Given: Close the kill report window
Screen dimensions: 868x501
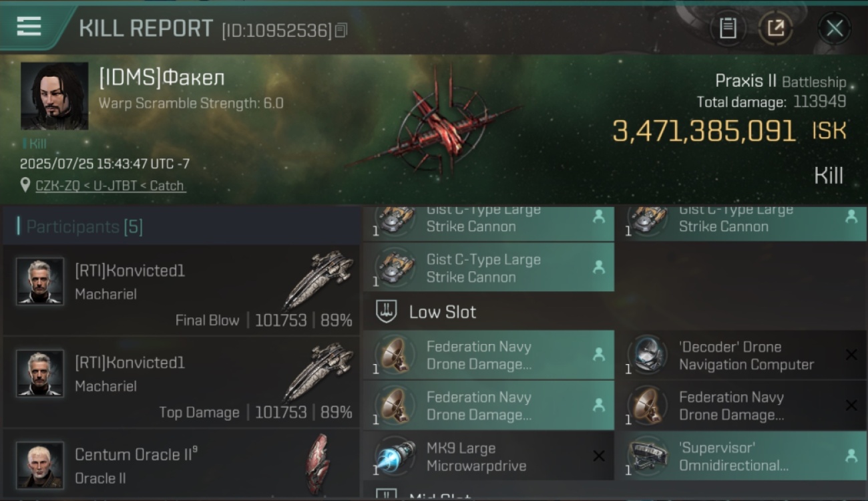Looking at the screenshot, I should coord(835,28).
